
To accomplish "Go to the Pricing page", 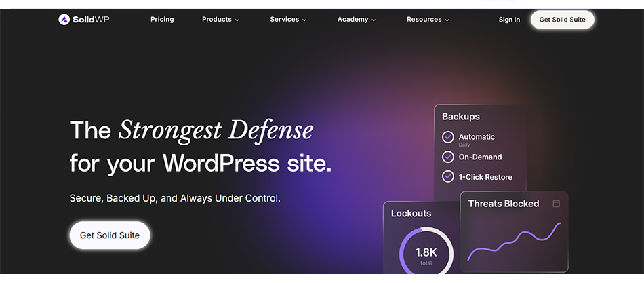I will [x=162, y=20].
